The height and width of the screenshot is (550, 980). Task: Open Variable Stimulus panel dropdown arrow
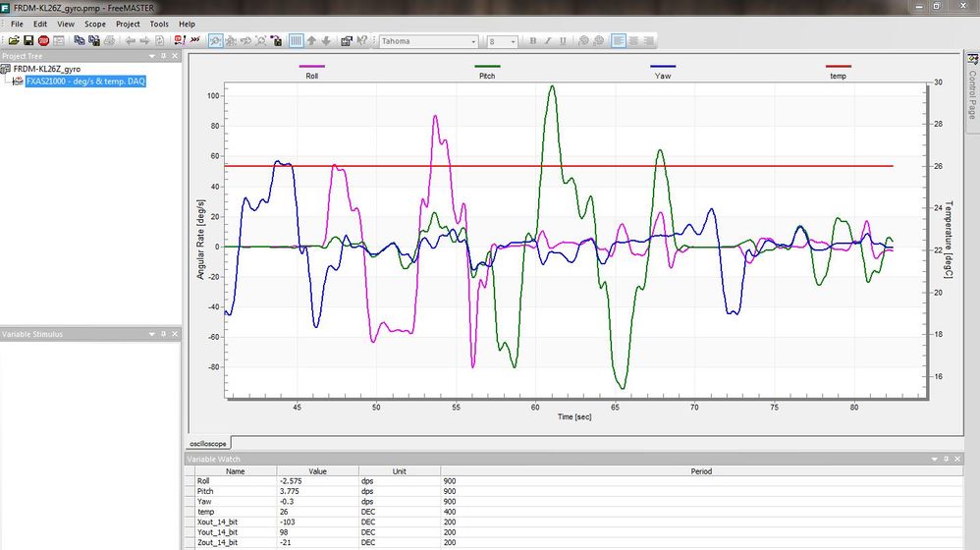pos(152,334)
